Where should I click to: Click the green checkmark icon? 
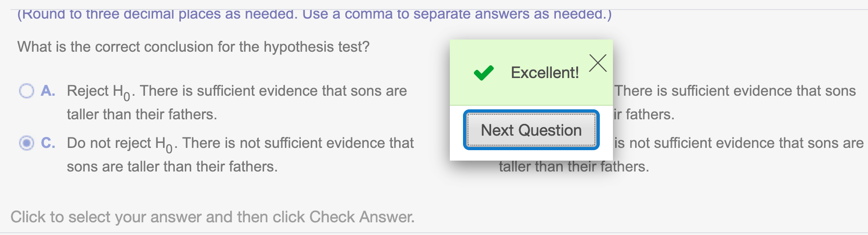coord(483,73)
